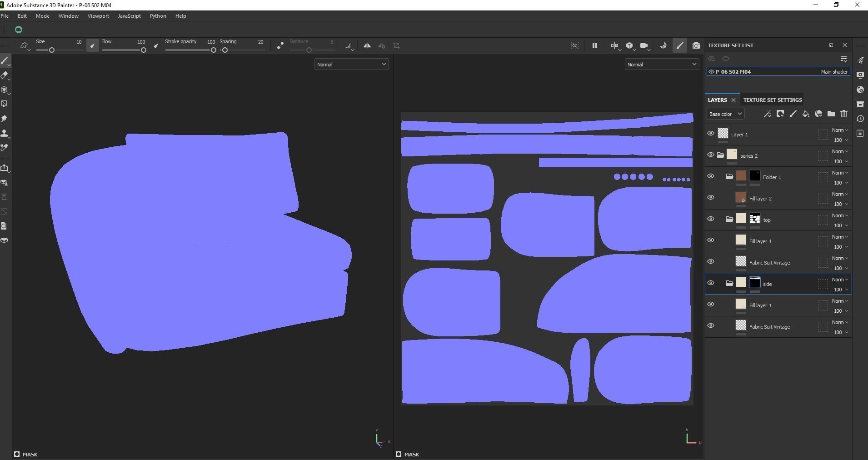The width and height of the screenshot is (868, 460).
Task: Select the Polygon fill tool
Action: [x=5, y=104]
